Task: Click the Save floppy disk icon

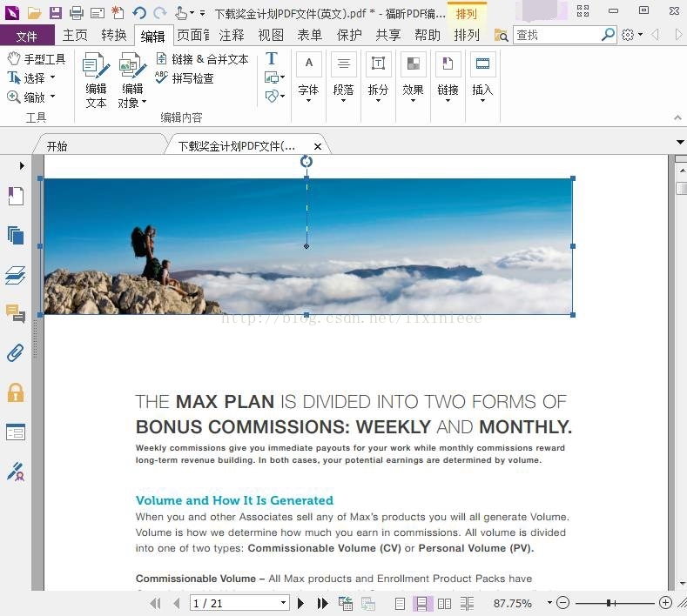Action: 55,13
